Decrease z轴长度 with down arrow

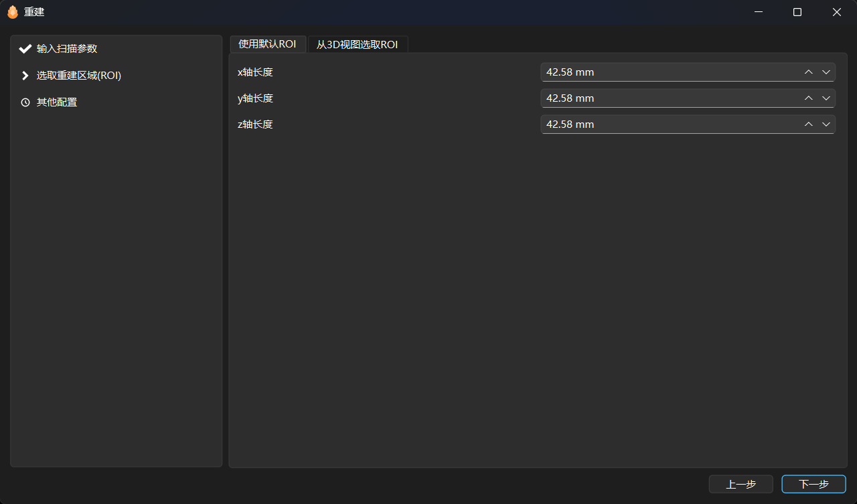(826, 124)
